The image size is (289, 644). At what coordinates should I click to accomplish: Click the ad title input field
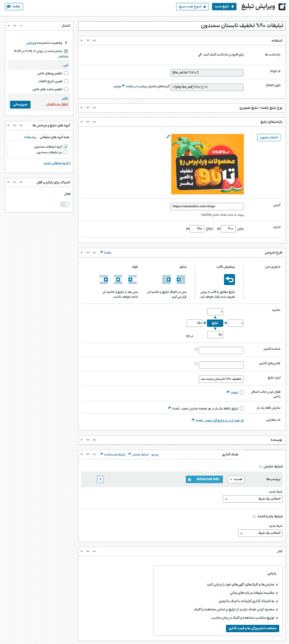(182, 26)
